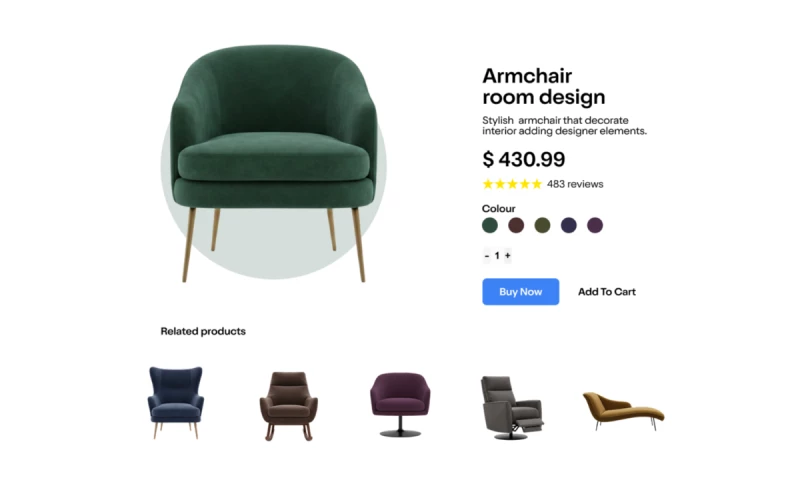Click the main green armchair image

273,163
